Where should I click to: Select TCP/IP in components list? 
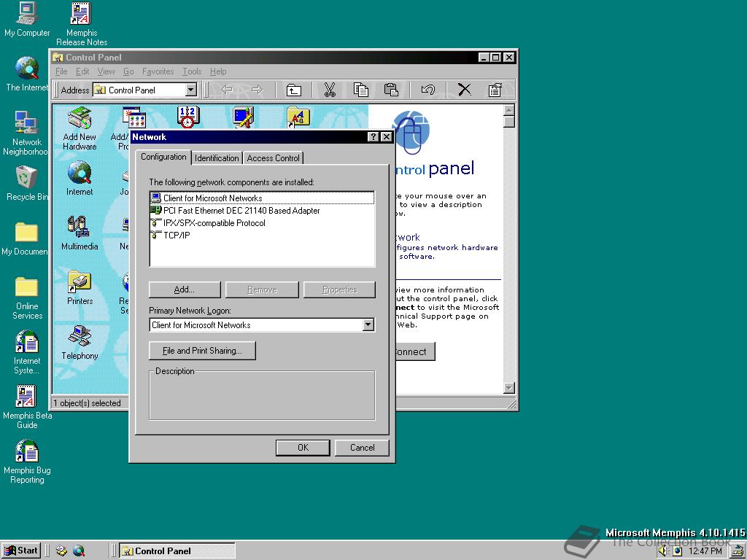pos(262,236)
